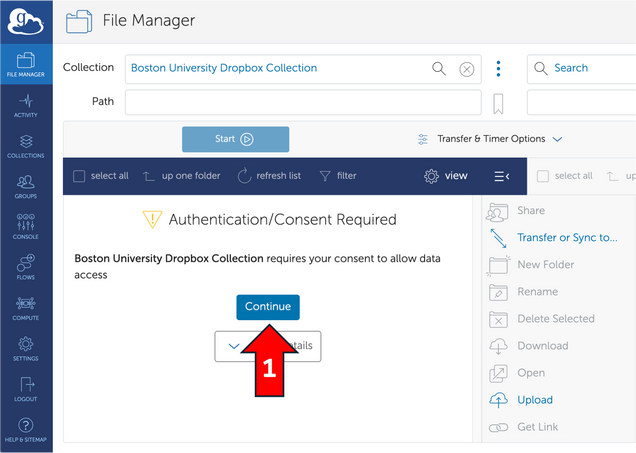This screenshot has width=636, height=453.
Task: Open the Flows sidebar section
Action: tap(26, 268)
